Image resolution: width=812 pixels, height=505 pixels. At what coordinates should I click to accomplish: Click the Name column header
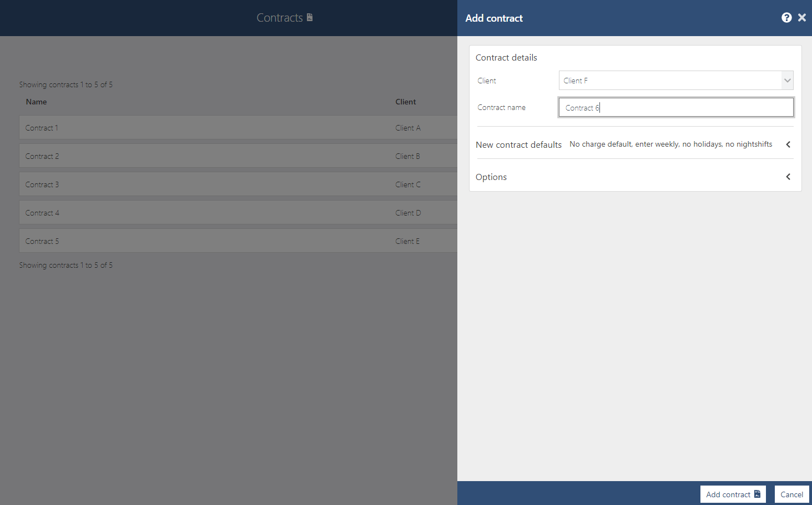click(37, 102)
